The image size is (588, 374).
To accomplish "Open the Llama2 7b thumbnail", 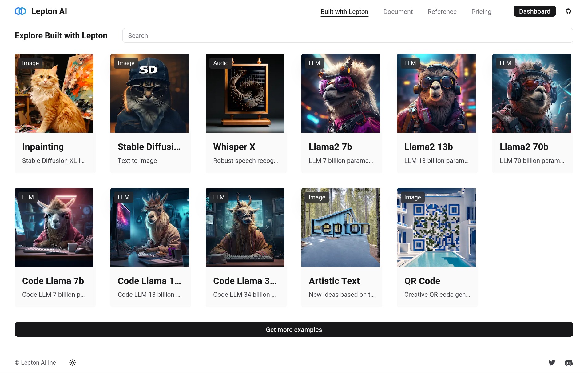I will point(341,93).
